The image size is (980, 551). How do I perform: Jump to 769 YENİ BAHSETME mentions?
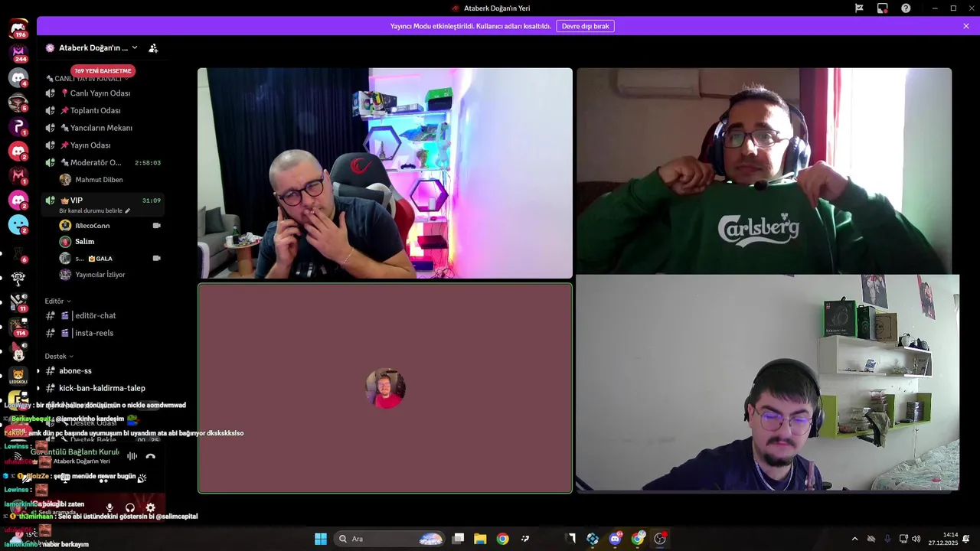click(x=103, y=70)
